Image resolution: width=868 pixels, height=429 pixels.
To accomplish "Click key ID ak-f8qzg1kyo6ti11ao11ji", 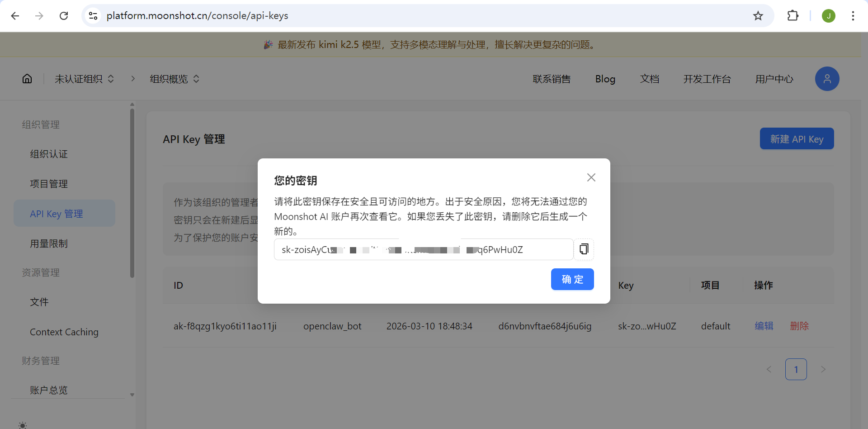I will pyautogui.click(x=225, y=326).
